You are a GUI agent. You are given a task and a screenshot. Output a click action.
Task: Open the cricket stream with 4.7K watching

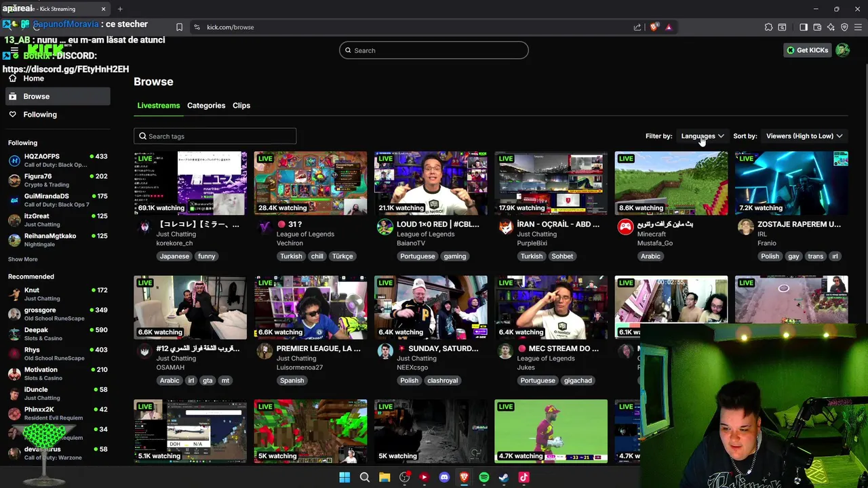click(551, 431)
